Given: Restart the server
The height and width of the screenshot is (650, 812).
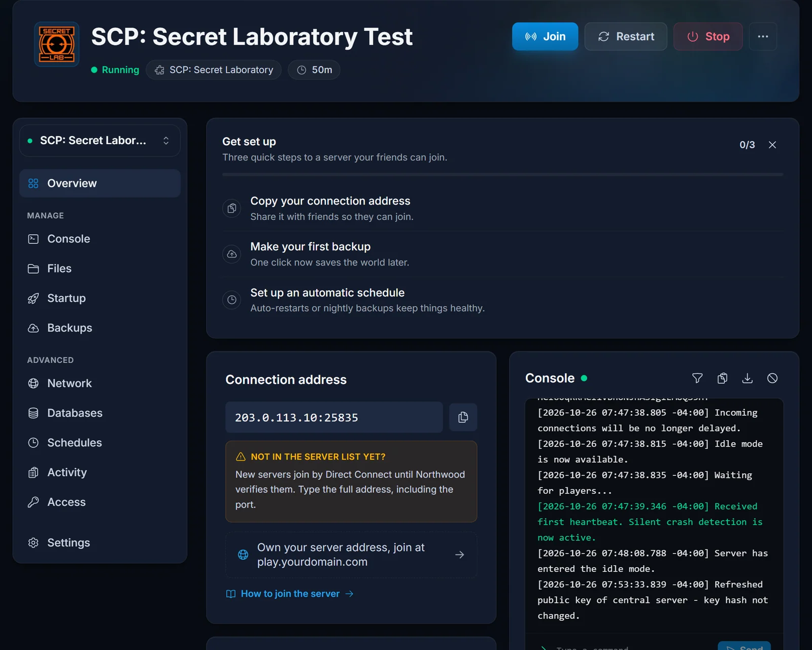Looking at the screenshot, I should coord(626,37).
